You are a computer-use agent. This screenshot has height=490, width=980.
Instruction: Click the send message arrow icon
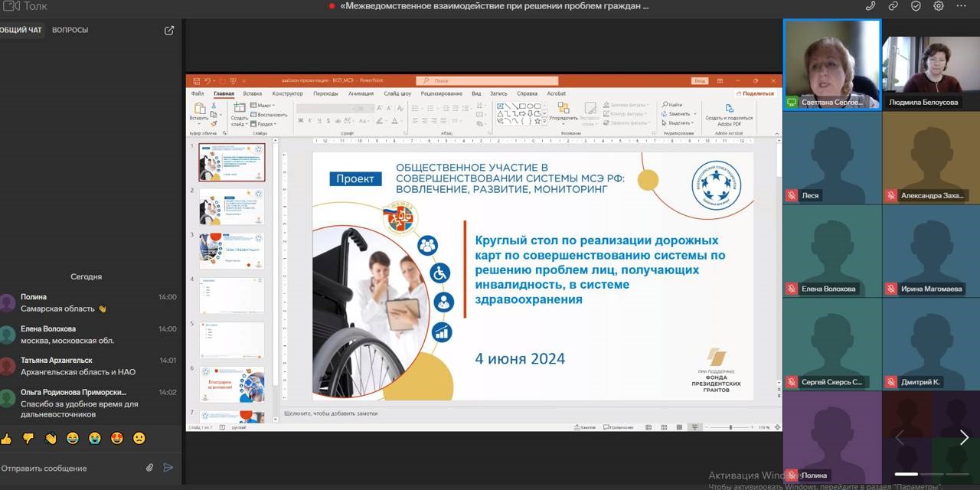168,468
